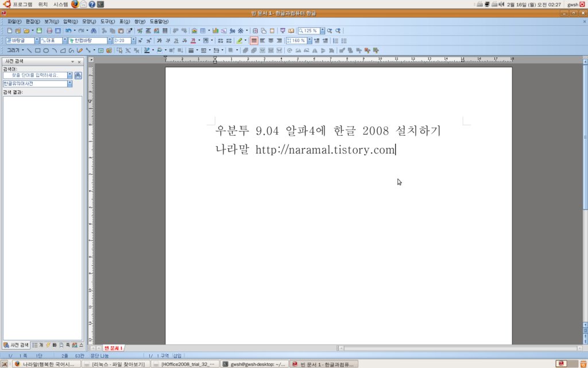
Task: Open the 편집(E) menu
Action: (33, 22)
